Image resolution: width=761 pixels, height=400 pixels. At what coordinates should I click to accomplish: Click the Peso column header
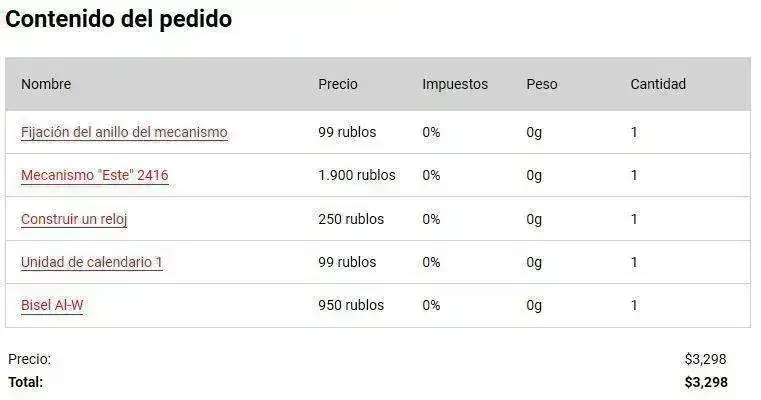pos(542,84)
